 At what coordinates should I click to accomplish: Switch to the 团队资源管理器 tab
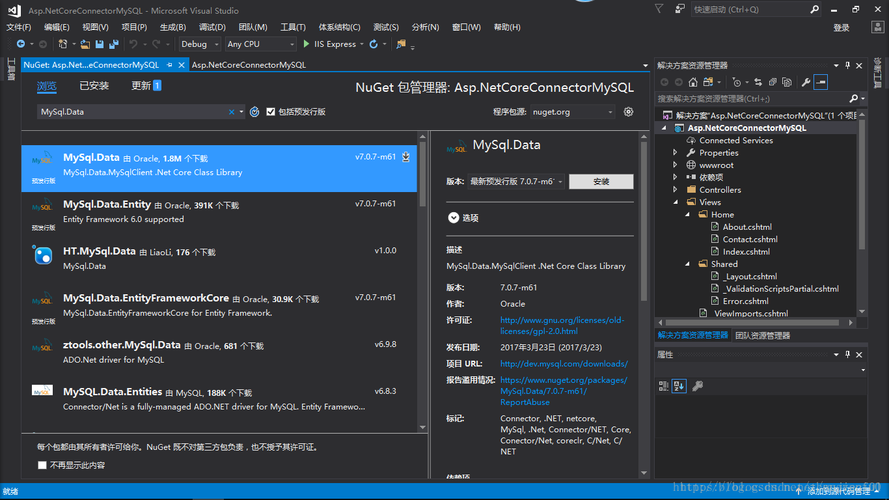tap(763, 336)
